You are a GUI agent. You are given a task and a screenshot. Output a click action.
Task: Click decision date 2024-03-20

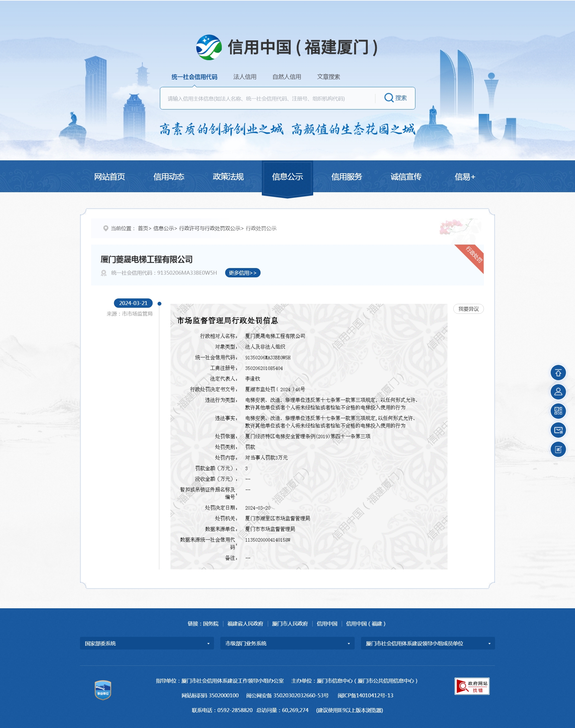[258, 508]
